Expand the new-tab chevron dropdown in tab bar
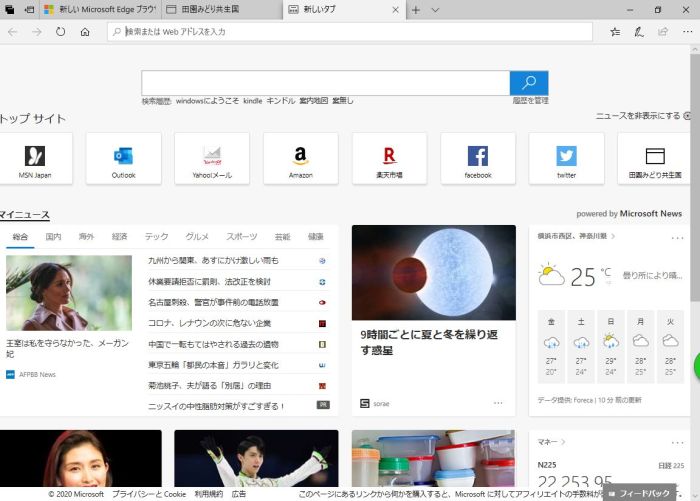The height and width of the screenshot is (501, 700). [x=436, y=9]
